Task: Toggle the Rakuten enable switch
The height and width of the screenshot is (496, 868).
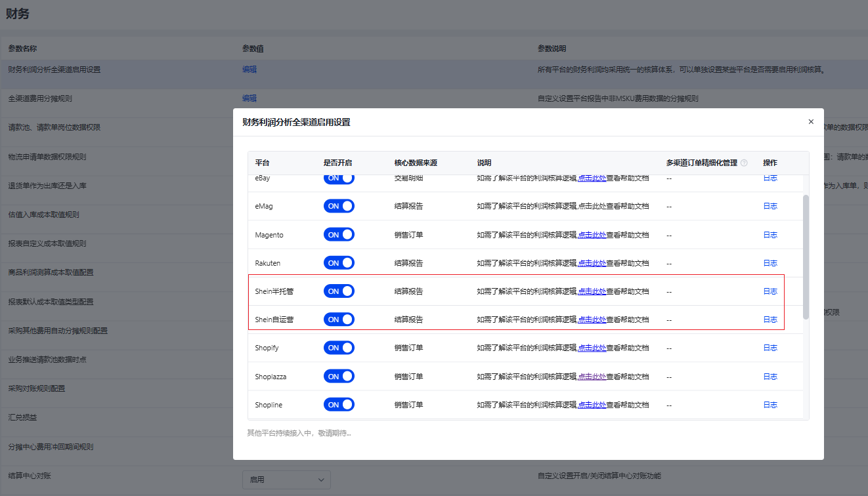Action: point(339,263)
